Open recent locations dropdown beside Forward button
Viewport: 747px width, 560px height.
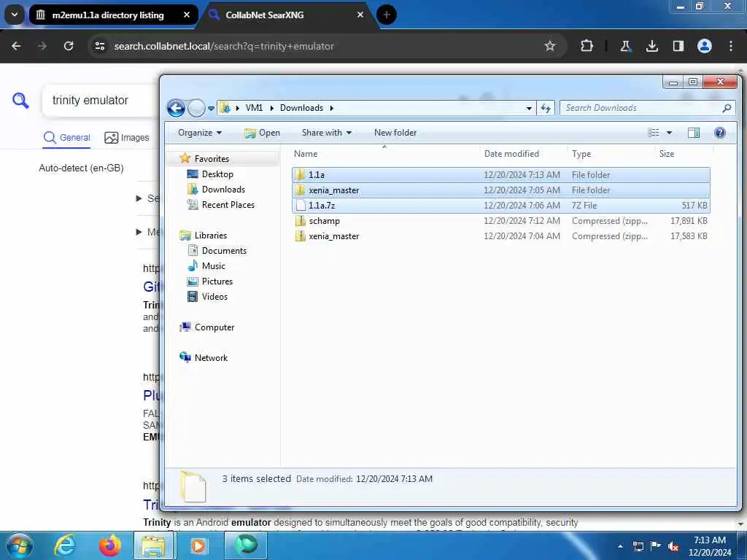(211, 108)
